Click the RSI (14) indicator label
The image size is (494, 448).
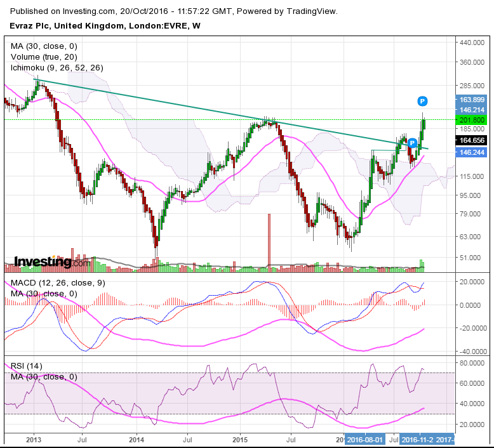point(26,366)
